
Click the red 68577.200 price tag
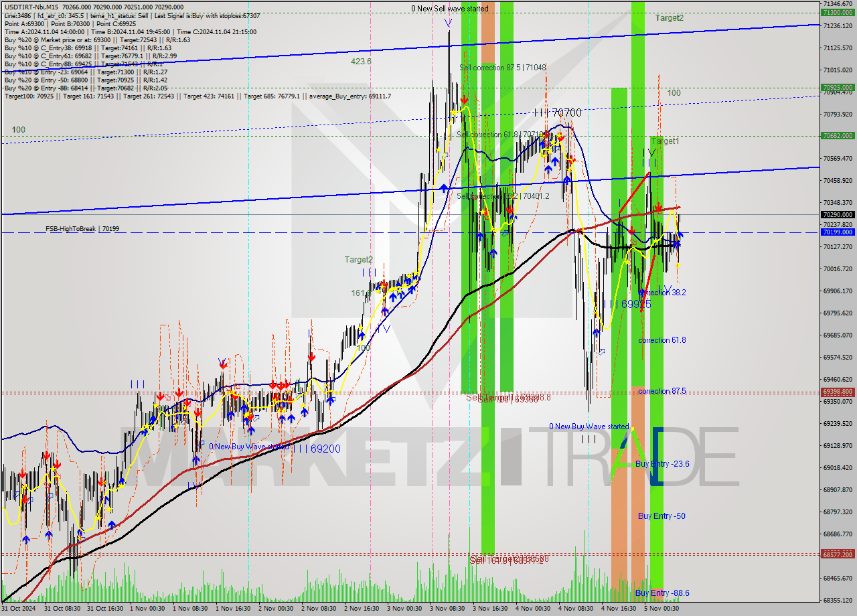pos(838,554)
